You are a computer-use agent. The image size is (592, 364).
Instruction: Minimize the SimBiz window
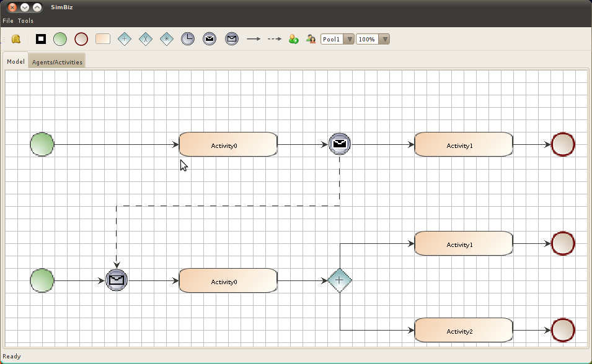25,7
